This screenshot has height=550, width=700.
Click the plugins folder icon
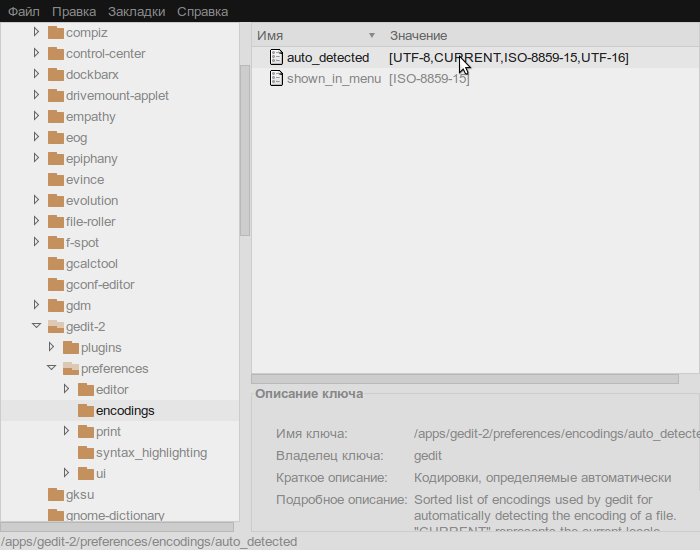[71, 347]
